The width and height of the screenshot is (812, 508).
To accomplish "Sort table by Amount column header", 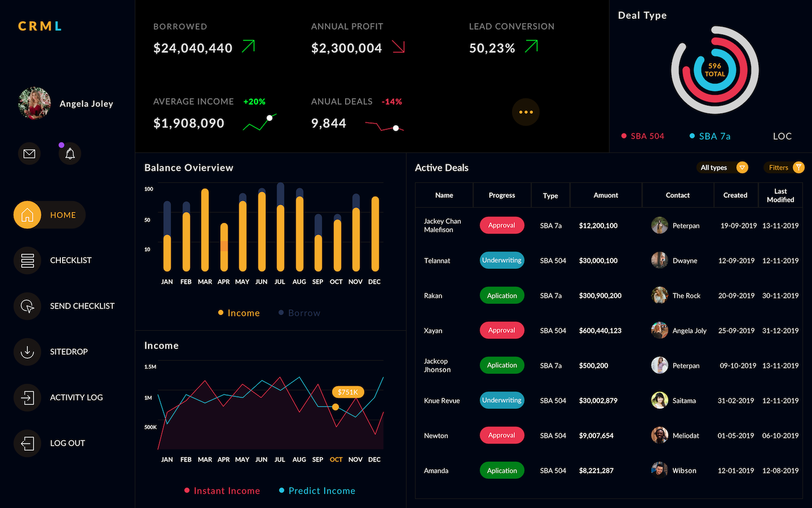I will [606, 195].
